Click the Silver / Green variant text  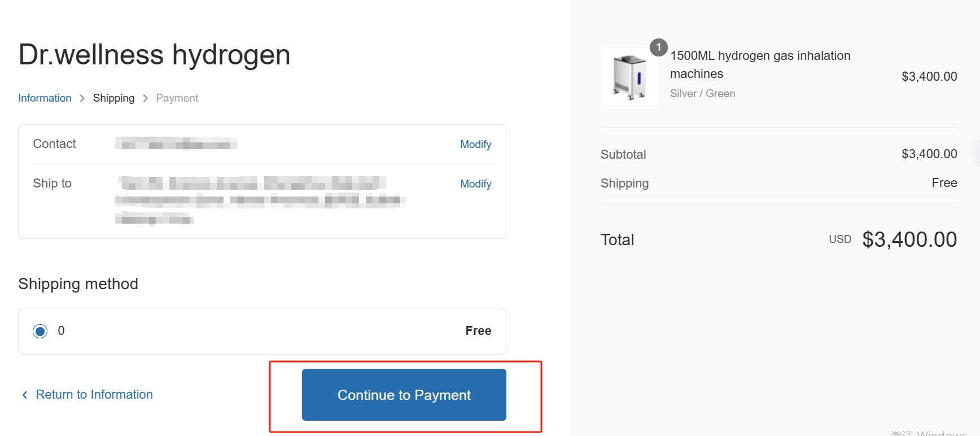(702, 94)
